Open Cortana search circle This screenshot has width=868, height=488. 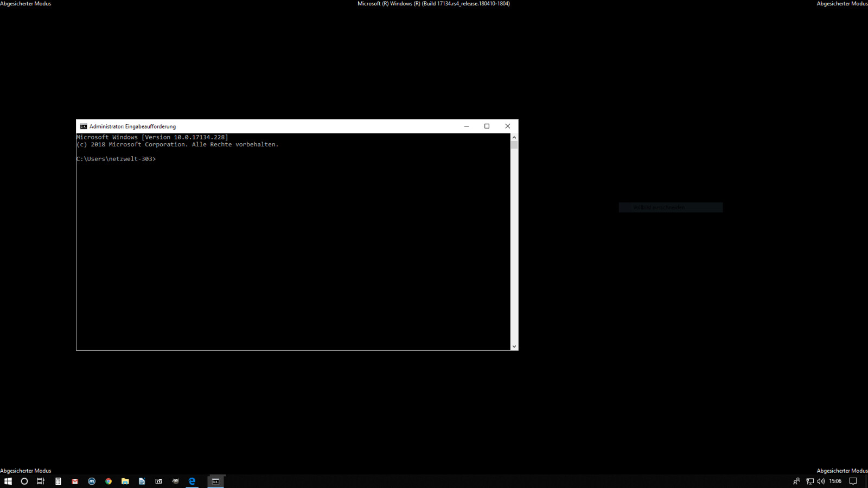click(x=24, y=481)
